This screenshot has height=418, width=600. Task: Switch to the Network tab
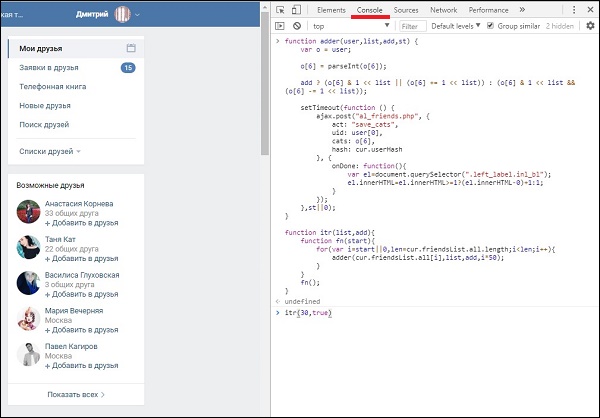point(443,10)
